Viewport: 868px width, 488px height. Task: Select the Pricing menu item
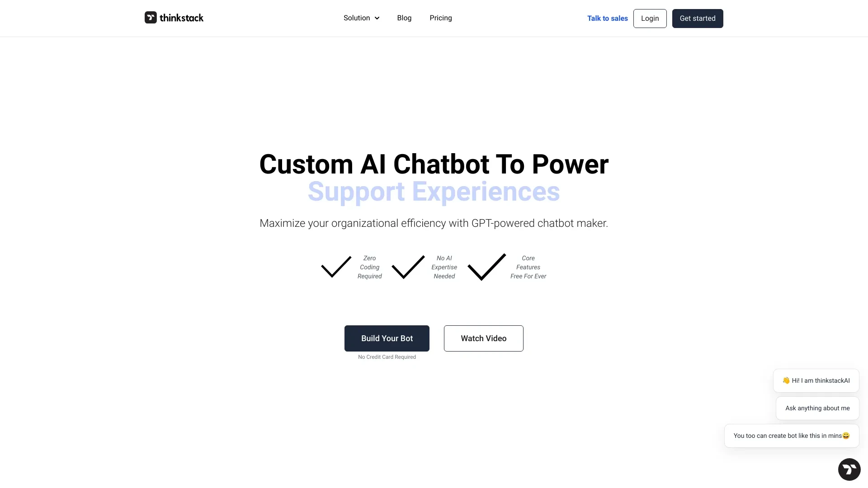pos(441,18)
